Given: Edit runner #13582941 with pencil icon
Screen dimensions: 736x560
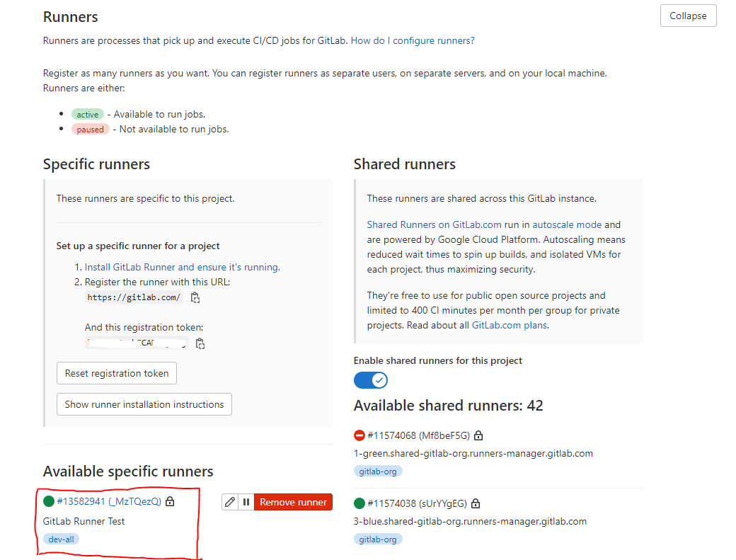Looking at the screenshot, I should [x=229, y=502].
